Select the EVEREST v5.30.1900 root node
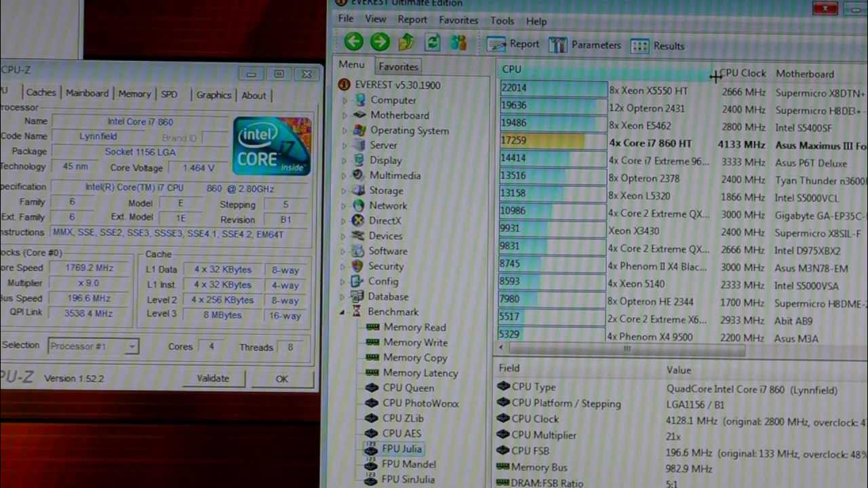The width and height of the screenshot is (868, 488). 390,85
